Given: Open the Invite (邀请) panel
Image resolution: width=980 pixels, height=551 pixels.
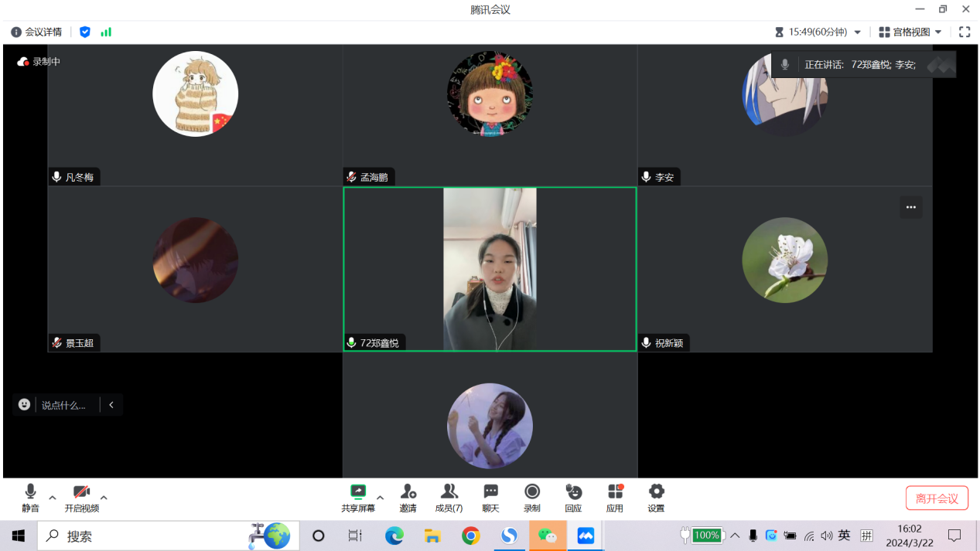Looking at the screenshot, I should (x=408, y=492).
